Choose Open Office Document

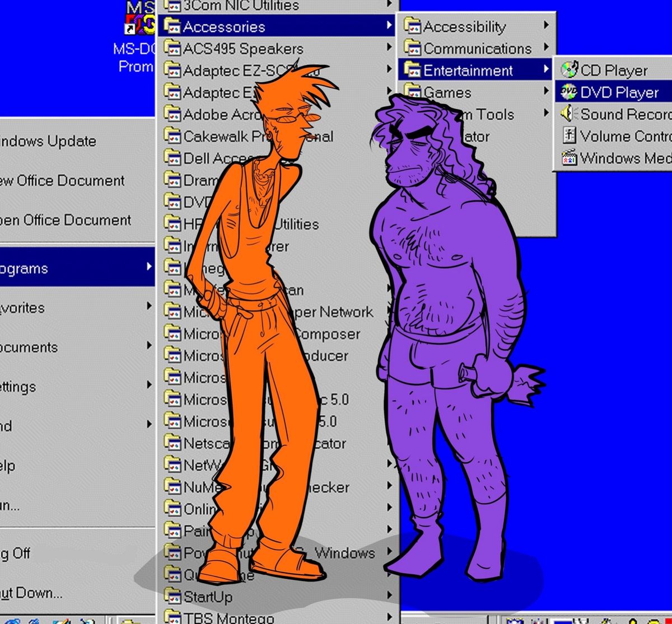coord(77,220)
